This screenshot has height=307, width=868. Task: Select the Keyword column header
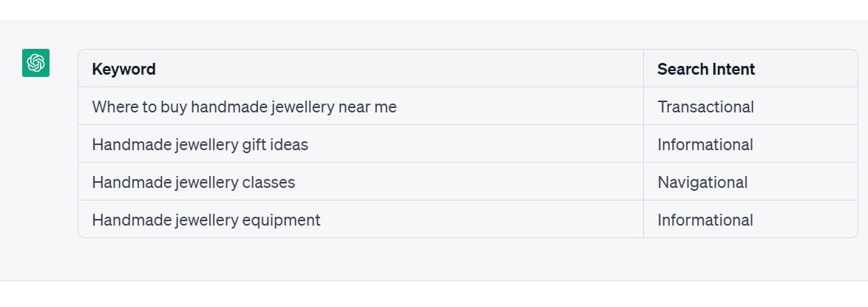(x=360, y=69)
